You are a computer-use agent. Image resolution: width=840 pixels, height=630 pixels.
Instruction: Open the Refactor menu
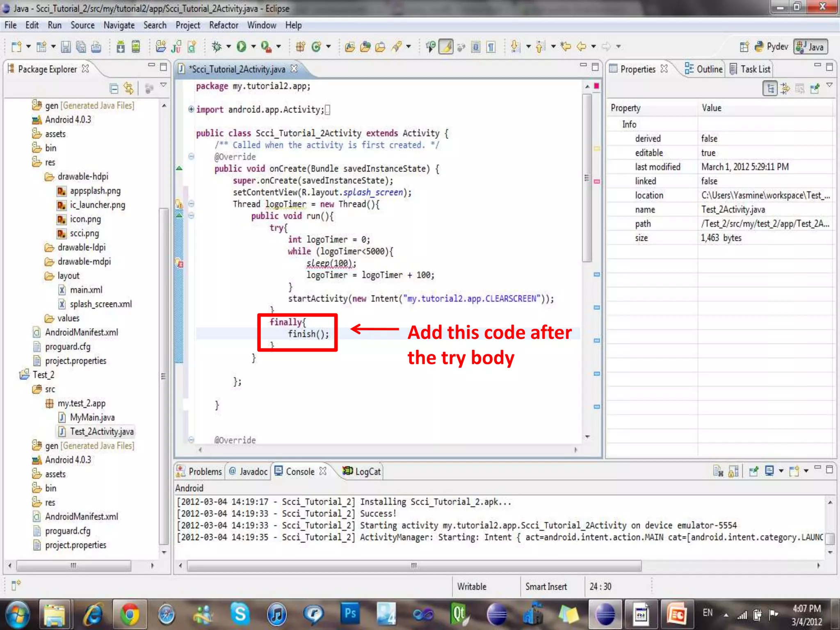(224, 25)
